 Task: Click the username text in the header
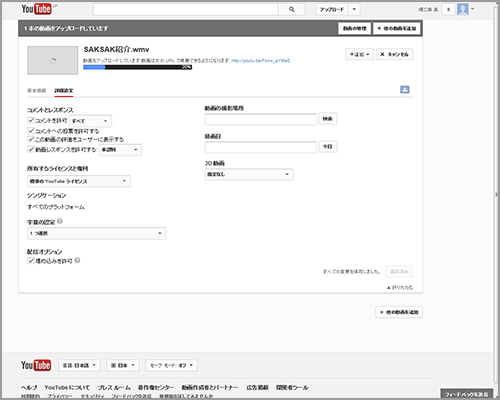coord(428,10)
